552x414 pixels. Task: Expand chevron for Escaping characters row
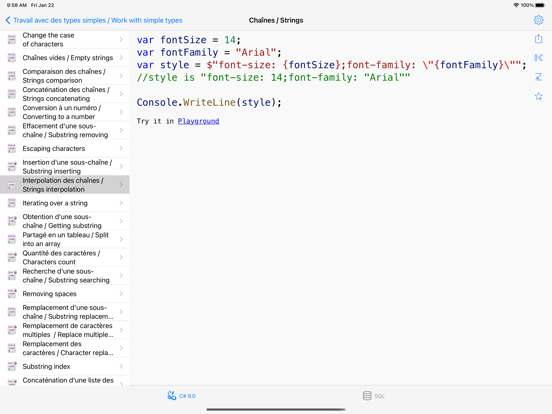pos(121,149)
